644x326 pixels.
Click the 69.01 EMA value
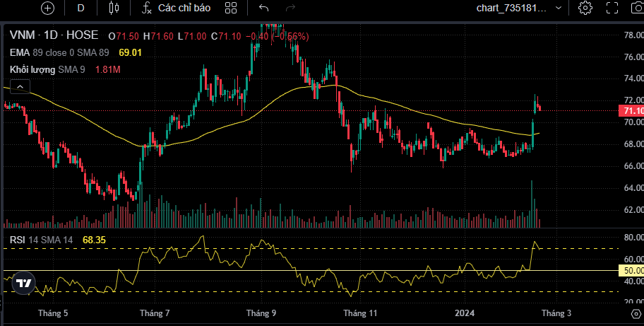(130, 52)
